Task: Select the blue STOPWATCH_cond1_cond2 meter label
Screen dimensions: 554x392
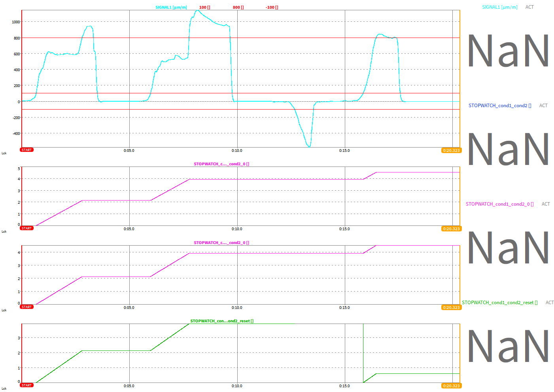Action: [500, 106]
